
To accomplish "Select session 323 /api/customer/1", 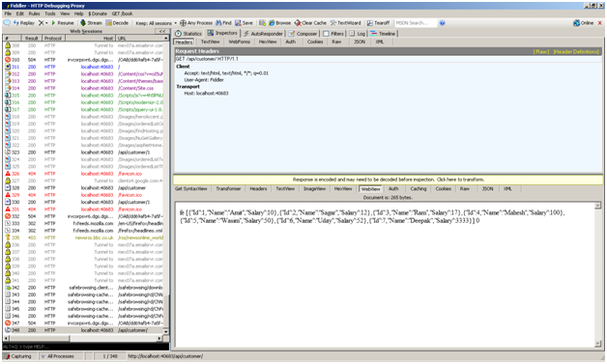I will point(84,153).
